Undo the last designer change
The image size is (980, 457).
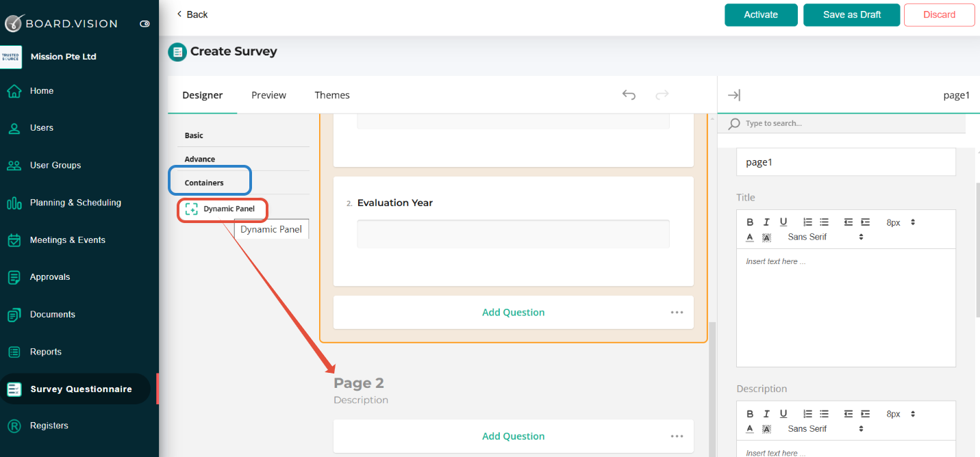pyautogui.click(x=629, y=95)
